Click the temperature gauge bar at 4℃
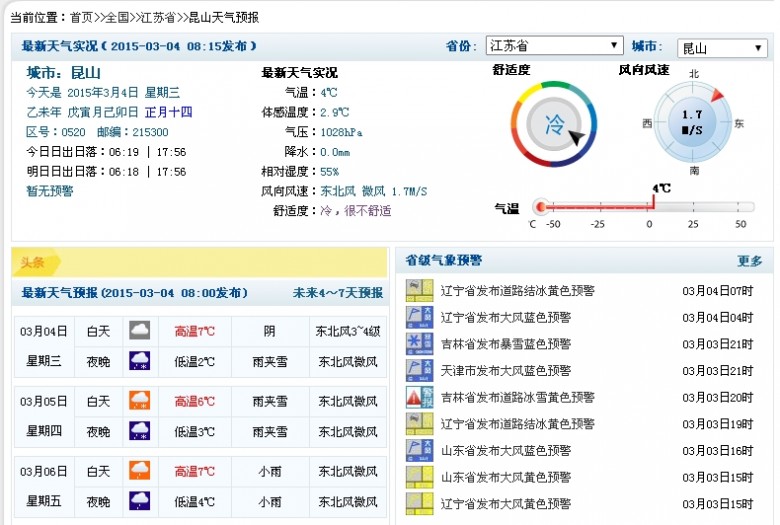This screenshot has height=525, width=780. [x=643, y=206]
